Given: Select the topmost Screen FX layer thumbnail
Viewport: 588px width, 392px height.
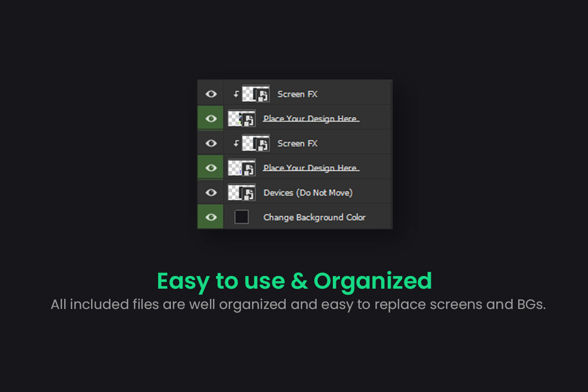Looking at the screenshot, I should coord(256,94).
